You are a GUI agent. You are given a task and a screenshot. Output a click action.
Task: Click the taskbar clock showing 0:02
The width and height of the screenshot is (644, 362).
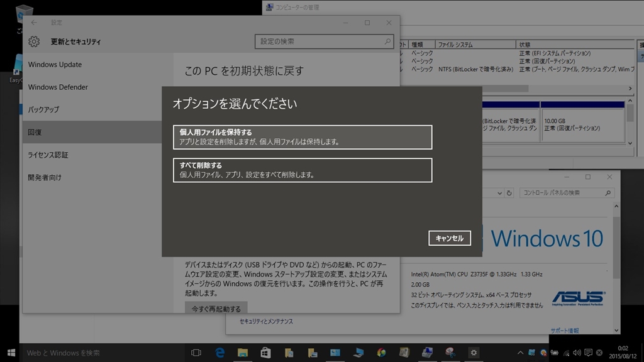click(623, 353)
